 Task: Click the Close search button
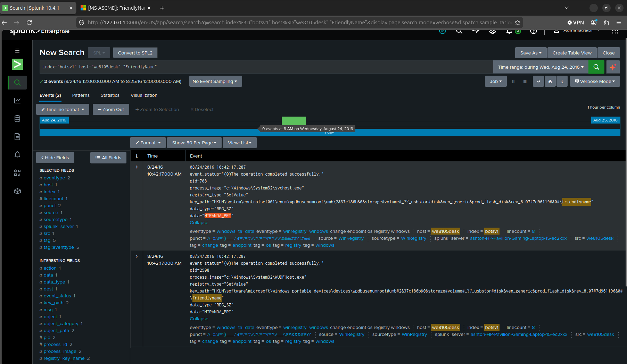tap(609, 53)
